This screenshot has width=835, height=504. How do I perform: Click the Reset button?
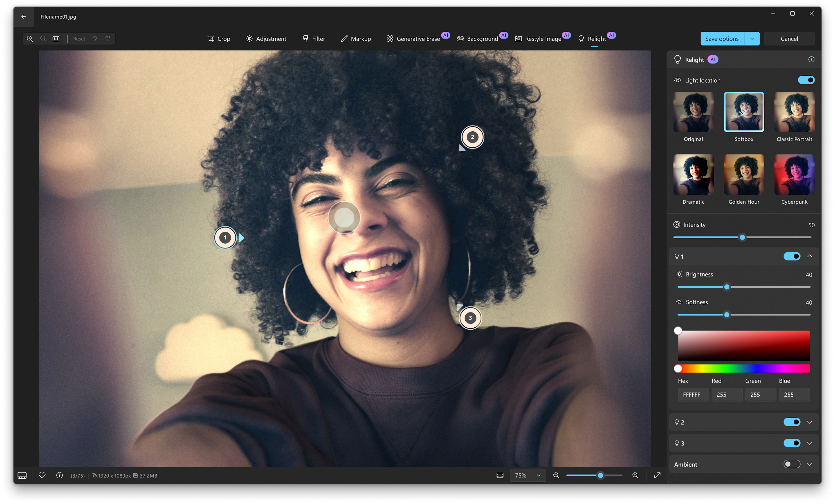tap(79, 39)
